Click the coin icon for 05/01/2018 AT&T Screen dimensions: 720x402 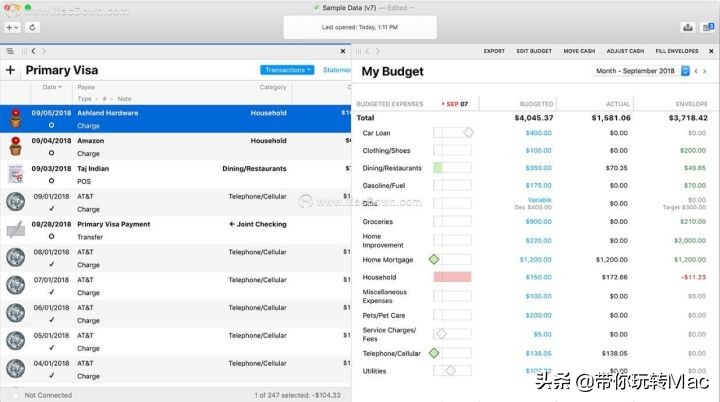pyautogui.click(x=16, y=340)
